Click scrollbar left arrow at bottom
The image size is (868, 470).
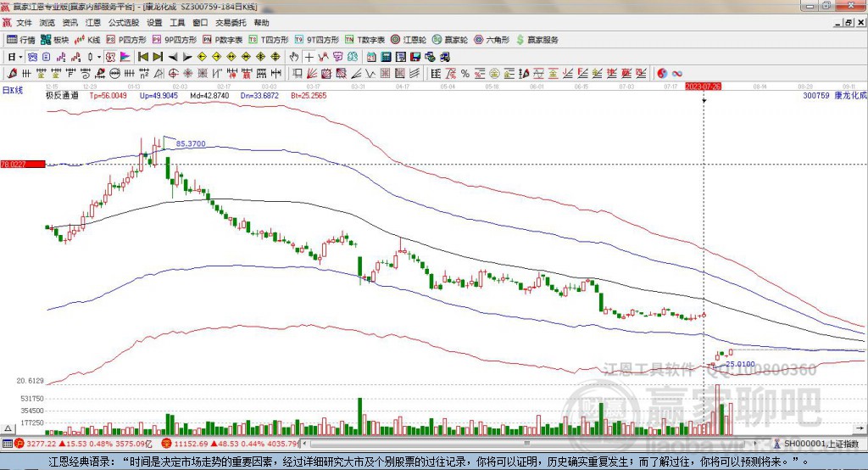click(304, 444)
